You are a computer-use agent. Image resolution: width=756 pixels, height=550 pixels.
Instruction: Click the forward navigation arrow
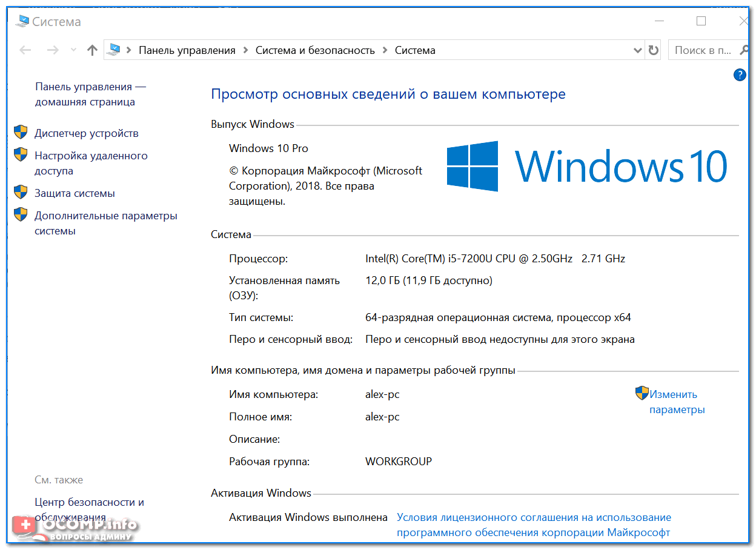coord(53,50)
